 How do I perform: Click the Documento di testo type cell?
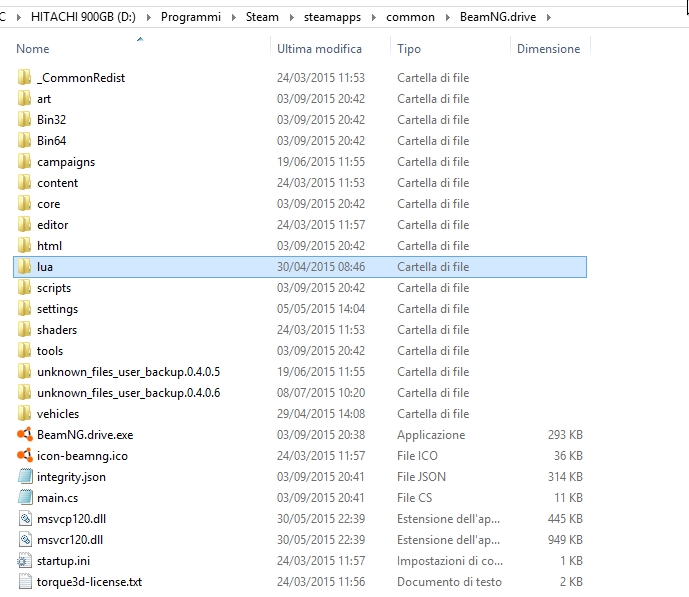click(x=449, y=582)
